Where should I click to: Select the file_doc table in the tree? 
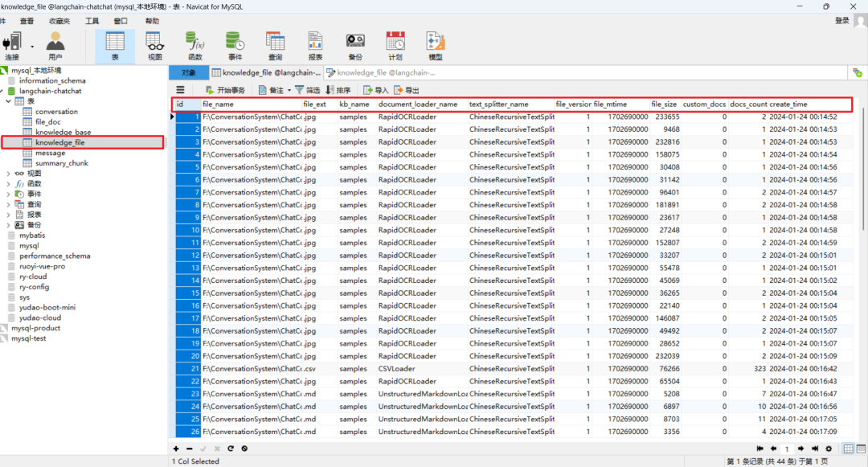[48, 121]
